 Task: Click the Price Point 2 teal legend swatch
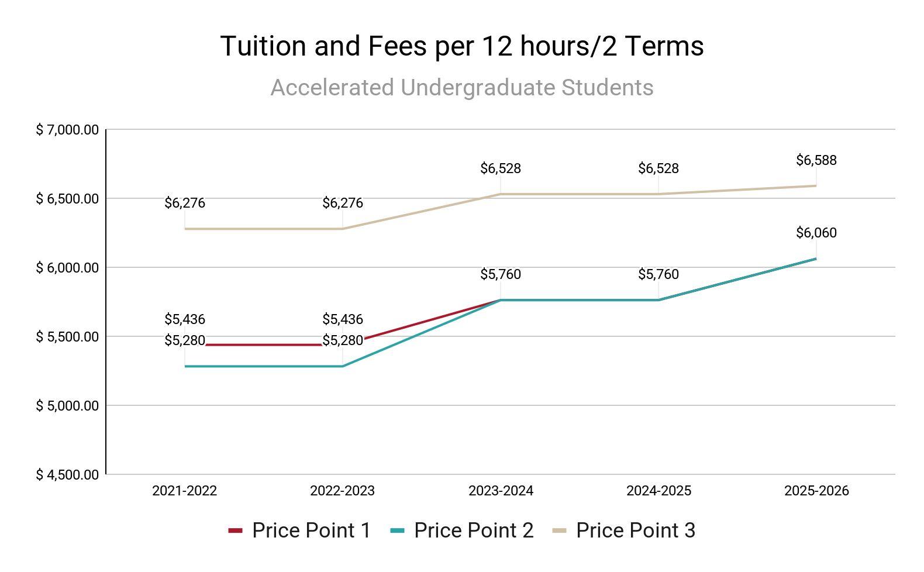(x=397, y=531)
